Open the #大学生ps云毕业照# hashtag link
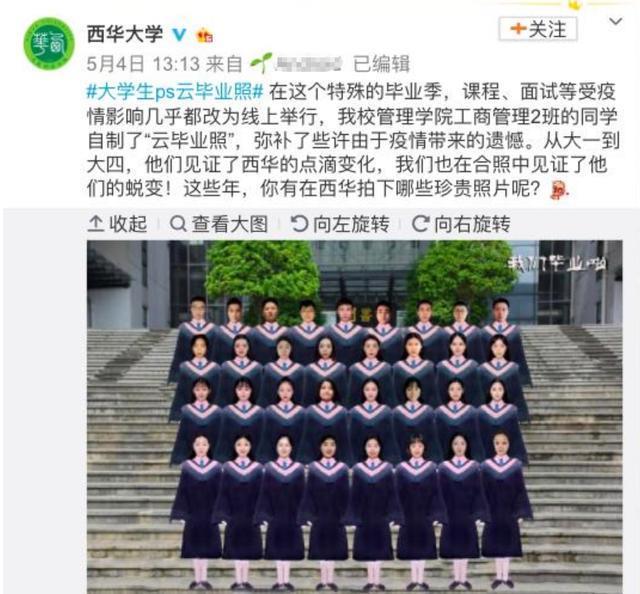640x594 pixels. 175,92
